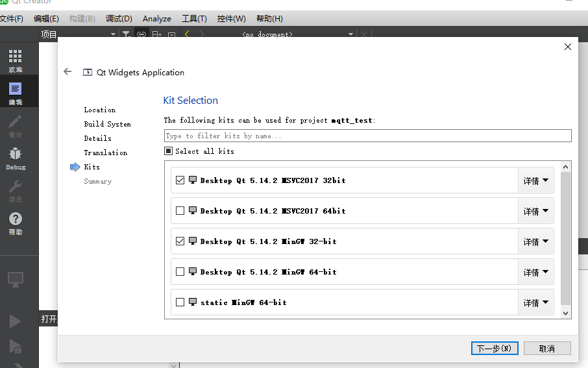Viewport: 588px width, 368px height.
Task: Click the kit selector monitor icon
Action: point(16,280)
